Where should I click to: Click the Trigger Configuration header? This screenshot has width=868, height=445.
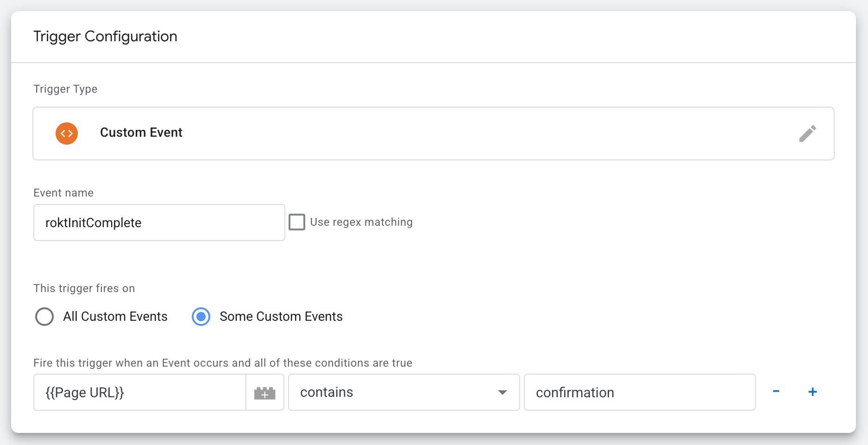(105, 36)
